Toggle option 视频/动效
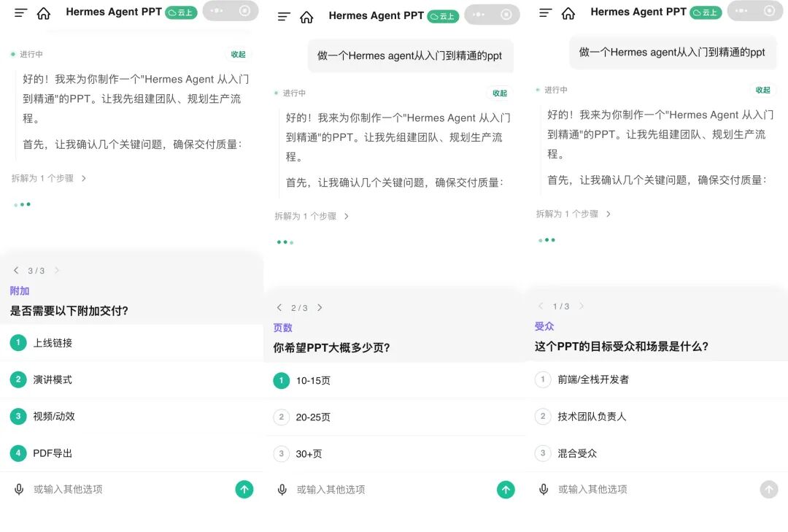The width and height of the screenshot is (788, 532). [131, 417]
